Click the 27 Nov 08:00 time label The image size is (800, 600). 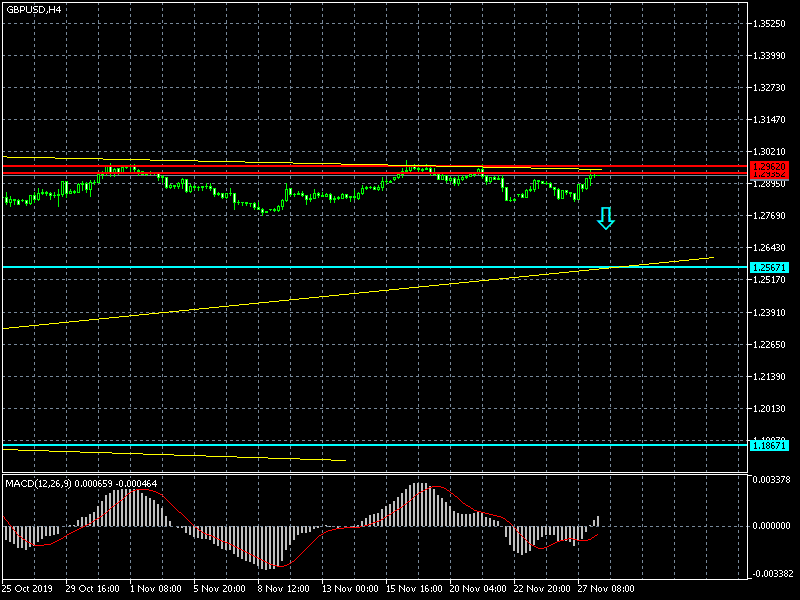click(606, 589)
